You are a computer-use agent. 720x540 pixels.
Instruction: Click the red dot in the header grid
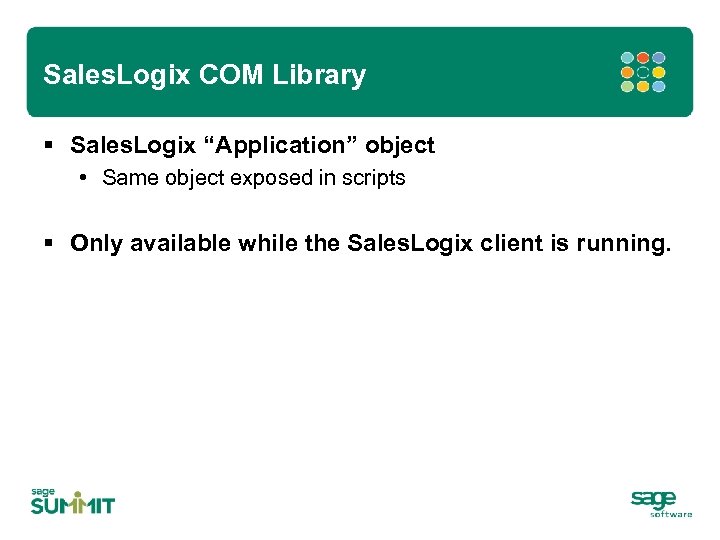(643, 58)
